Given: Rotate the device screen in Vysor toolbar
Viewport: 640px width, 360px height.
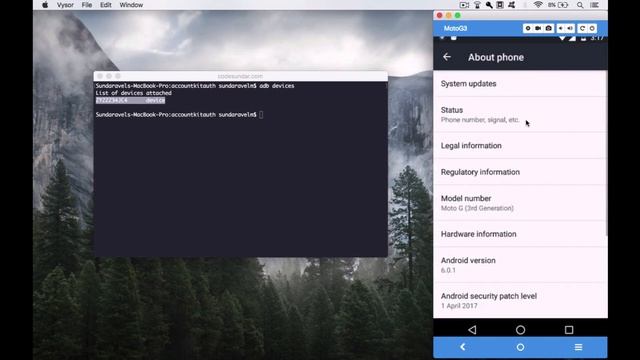Looking at the screenshot, I should (x=582, y=28).
